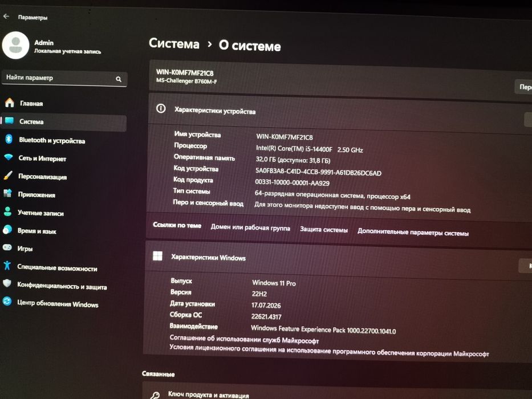532x399 pixels.
Task: Collapse the Характеристики Windows section header
Action: pyautogui.click(x=339, y=260)
